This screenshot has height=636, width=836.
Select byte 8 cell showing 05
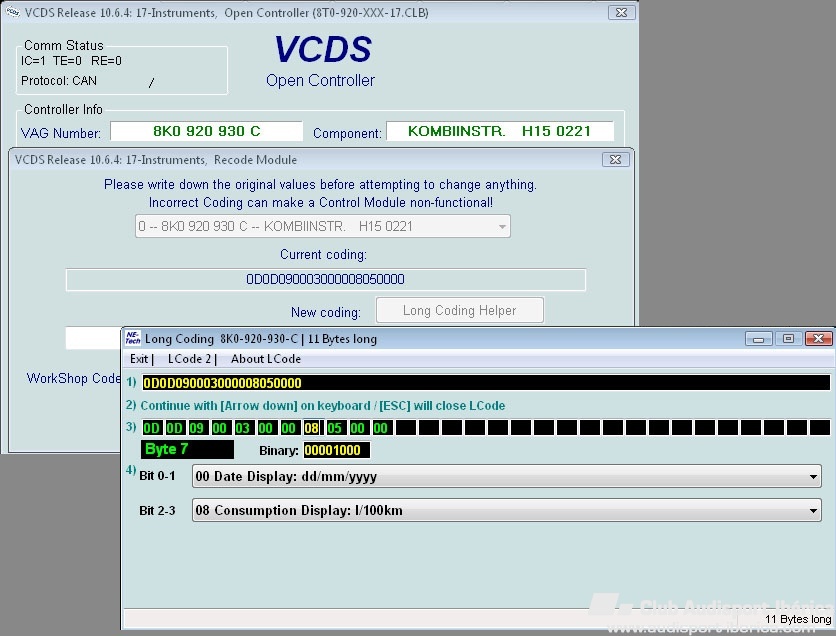point(335,428)
